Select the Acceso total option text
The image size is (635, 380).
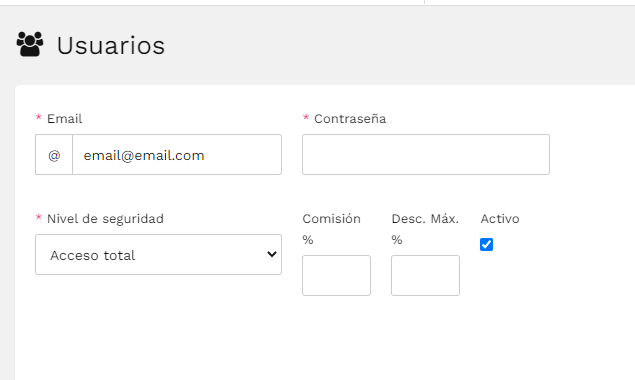coord(93,255)
